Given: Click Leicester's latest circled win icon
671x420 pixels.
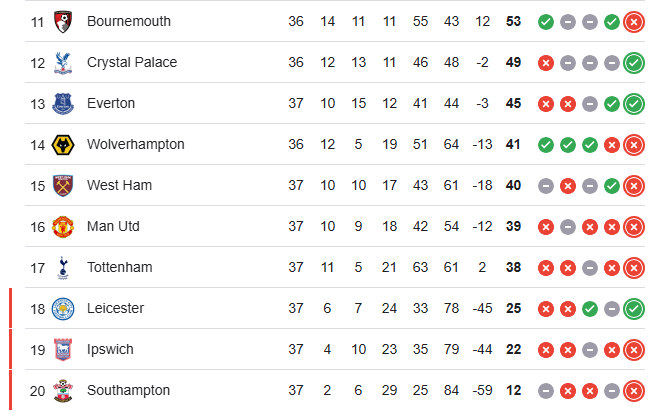Looking at the screenshot, I should [633, 309].
